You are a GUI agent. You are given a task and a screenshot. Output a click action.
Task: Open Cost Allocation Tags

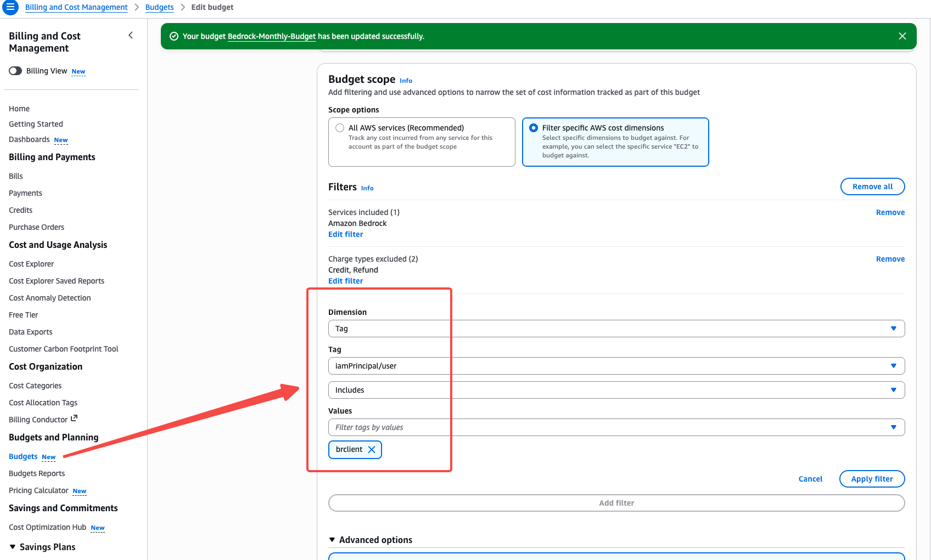[43, 403]
